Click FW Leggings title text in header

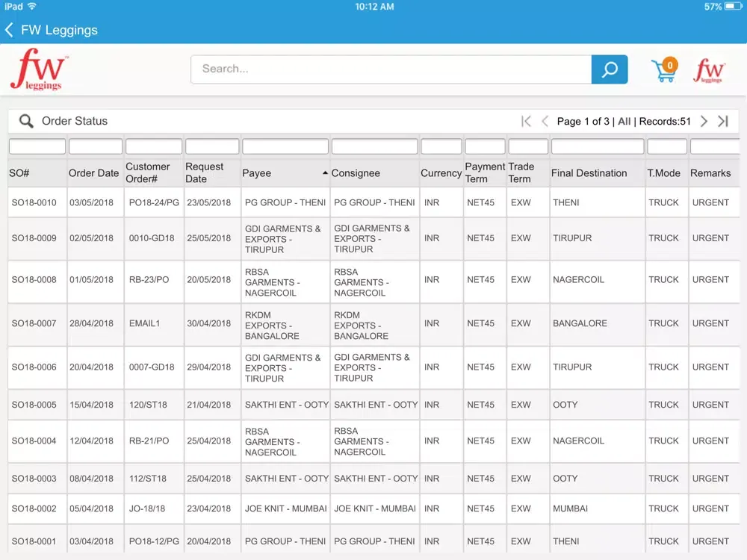click(59, 30)
